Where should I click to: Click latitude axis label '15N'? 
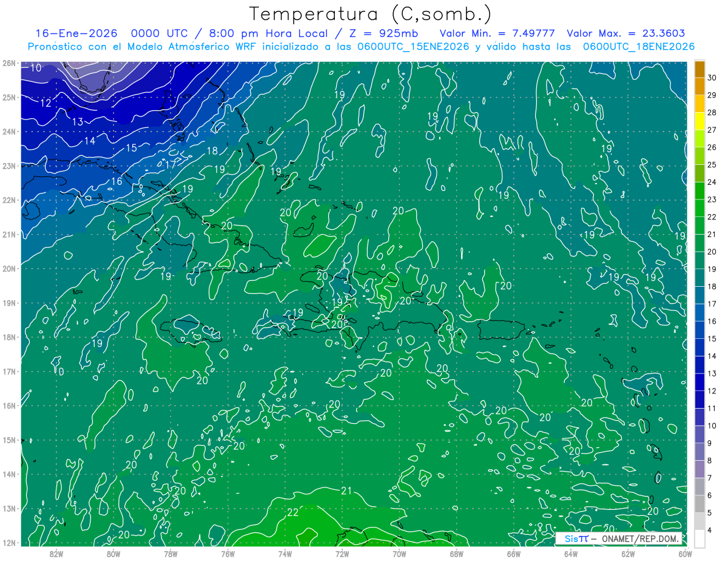pos(9,440)
